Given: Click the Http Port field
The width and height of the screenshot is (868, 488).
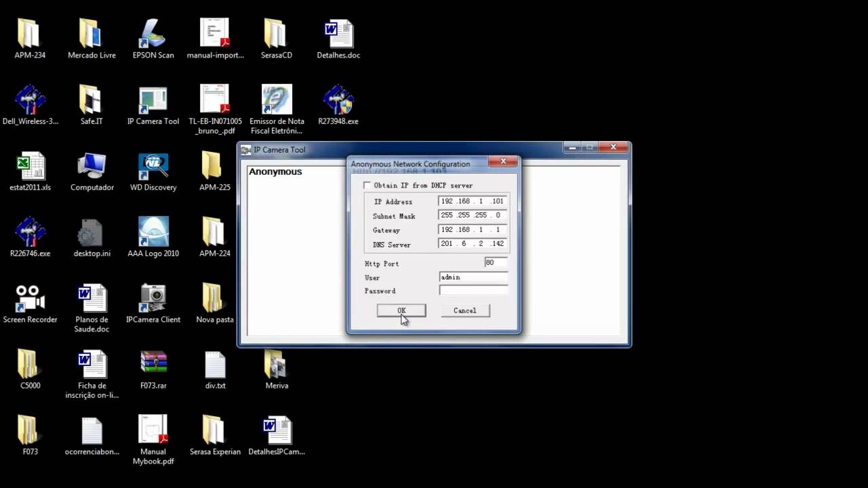Looking at the screenshot, I should (x=496, y=262).
